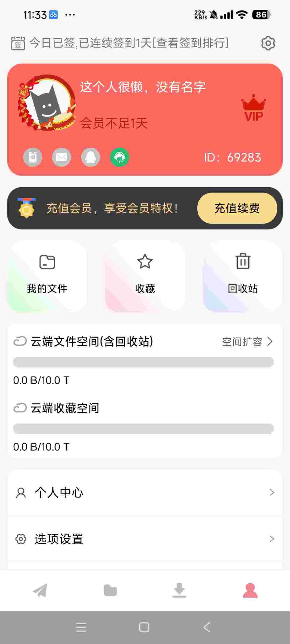Screen dimensions: 290x644
Task: Open 个人中心 personal center entry
Action: (145, 493)
